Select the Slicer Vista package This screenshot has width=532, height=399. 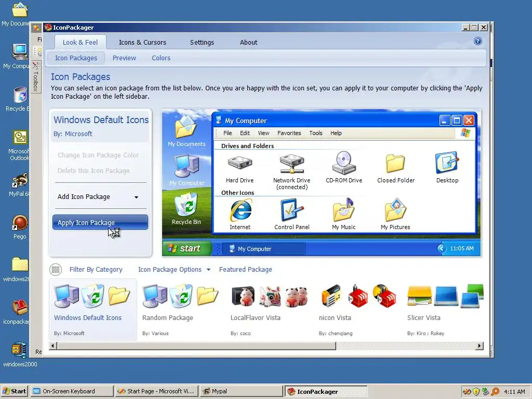coord(445,310)
